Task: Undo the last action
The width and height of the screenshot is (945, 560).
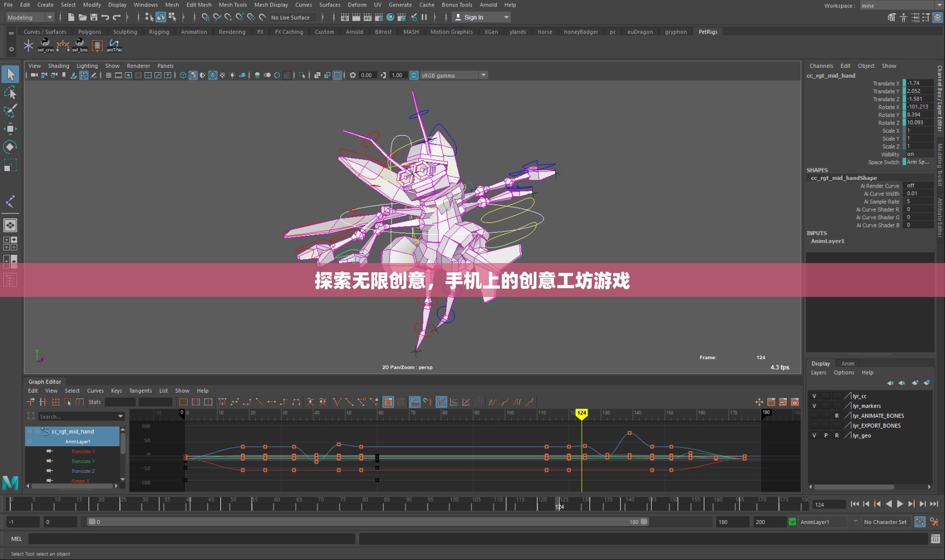Action: click(x=105, y=17)
